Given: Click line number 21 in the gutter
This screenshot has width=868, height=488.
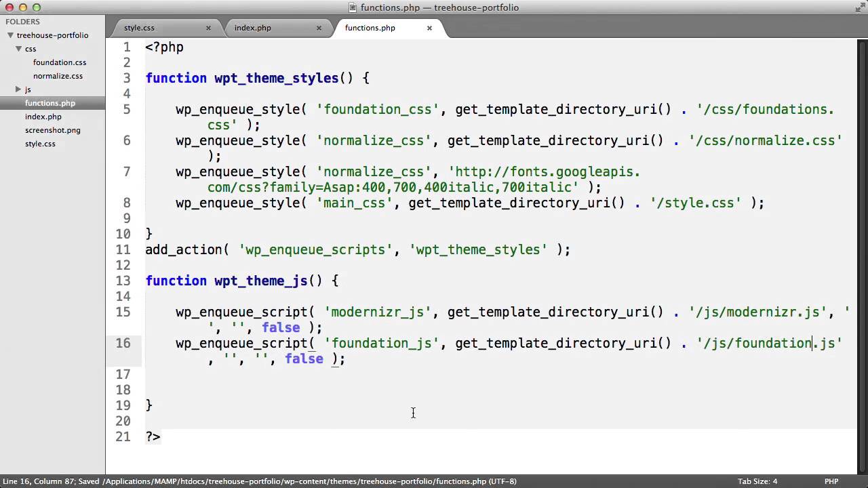Looking at the screenshot, I should pos(123,436).
